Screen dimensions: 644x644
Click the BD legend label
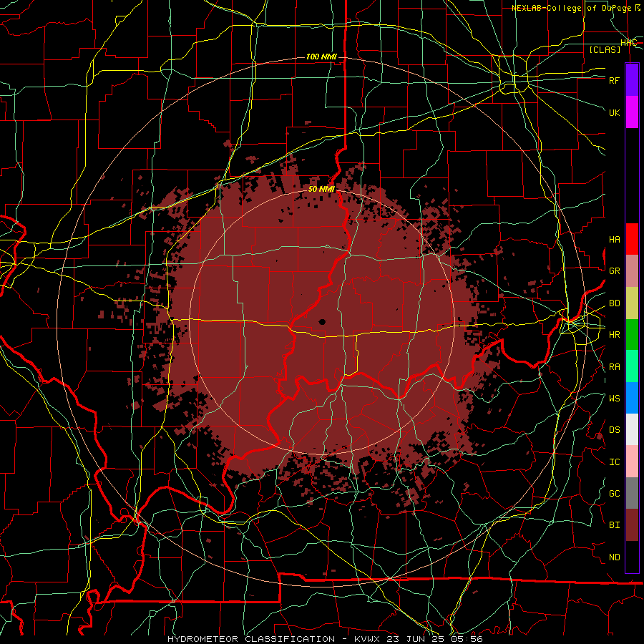(615, 303)
